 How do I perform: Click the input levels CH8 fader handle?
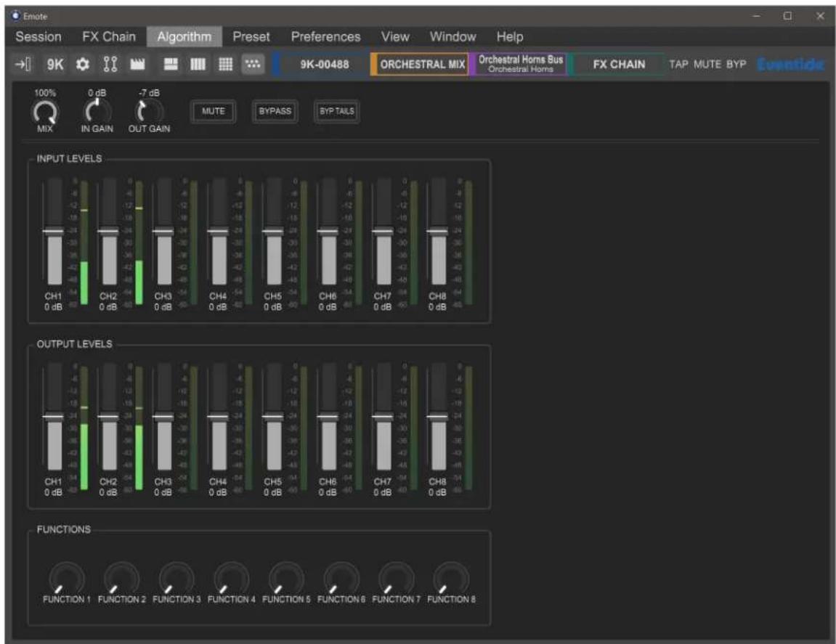pyautogui.click(x=438, y=232)
